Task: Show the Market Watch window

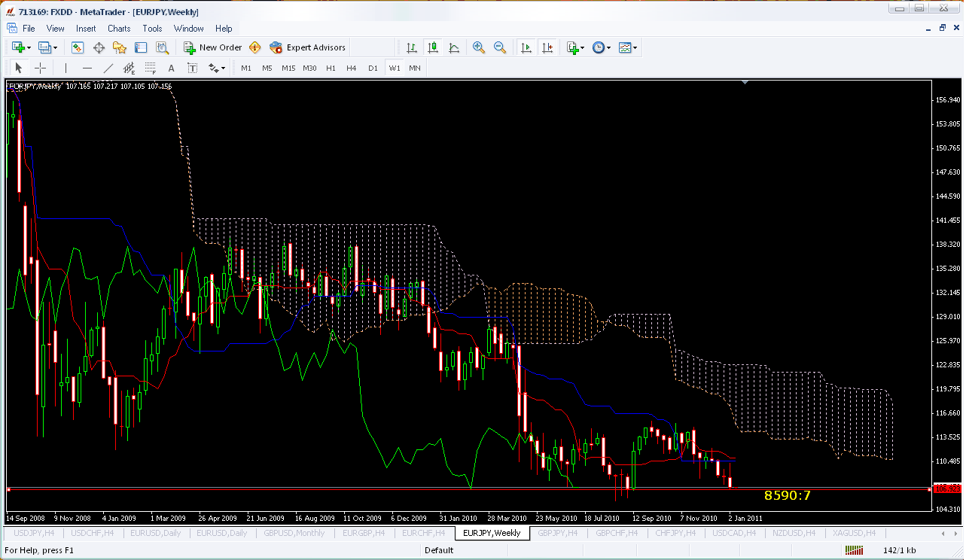Action: 78,47
